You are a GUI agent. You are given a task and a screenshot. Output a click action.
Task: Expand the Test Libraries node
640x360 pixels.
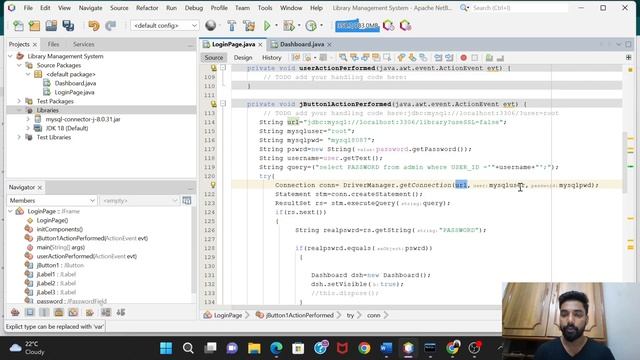19,137
